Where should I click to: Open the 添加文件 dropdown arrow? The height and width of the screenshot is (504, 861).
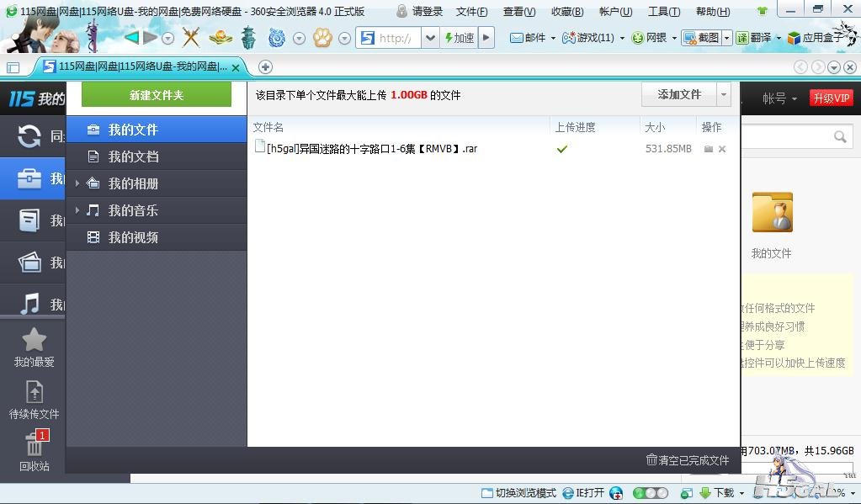tap(724, 95)
